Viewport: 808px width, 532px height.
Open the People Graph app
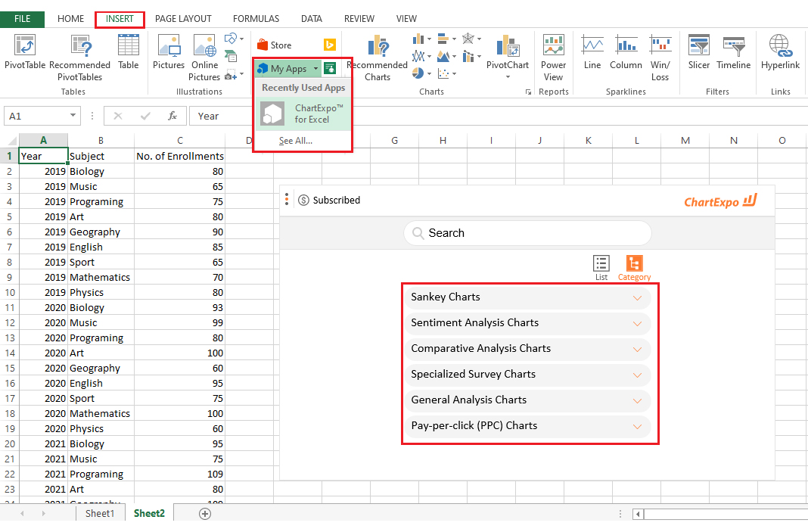(x=329, y=68)
